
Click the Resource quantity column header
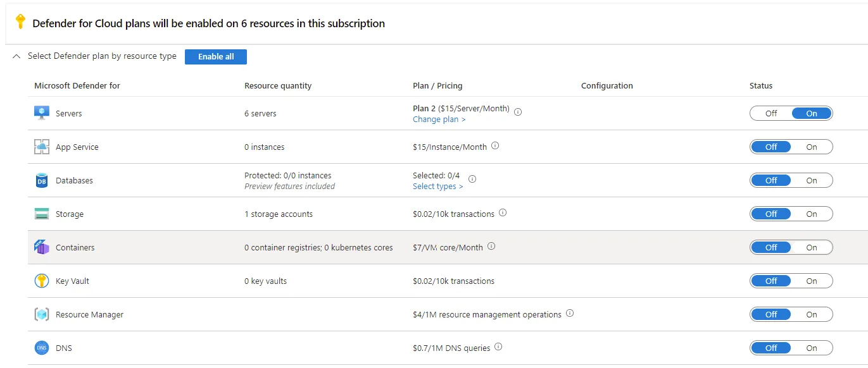pos(278,85)
